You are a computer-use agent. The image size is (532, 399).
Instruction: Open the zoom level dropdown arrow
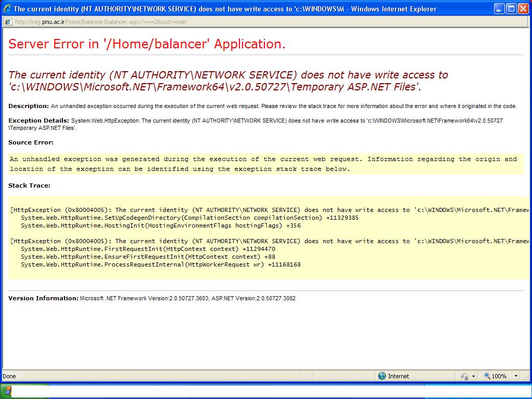[x=516, y=376]
